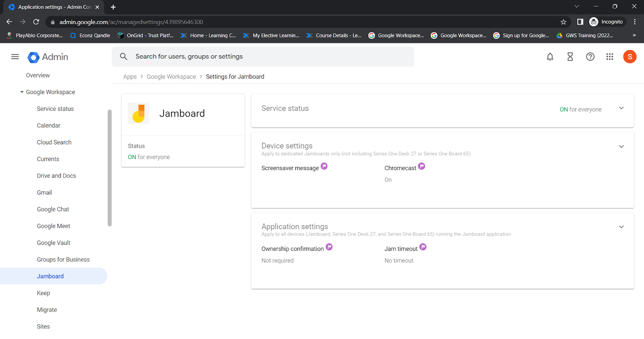644x339 pixels.
Task: Click the Jamboard app logo
Action: tap(138, 113)
